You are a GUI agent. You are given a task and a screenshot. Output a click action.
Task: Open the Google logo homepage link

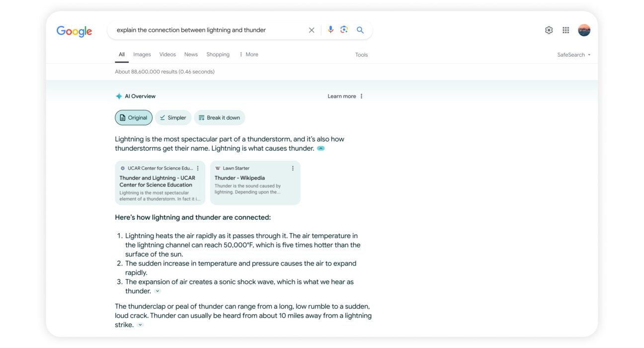click(x=75, y=31)
